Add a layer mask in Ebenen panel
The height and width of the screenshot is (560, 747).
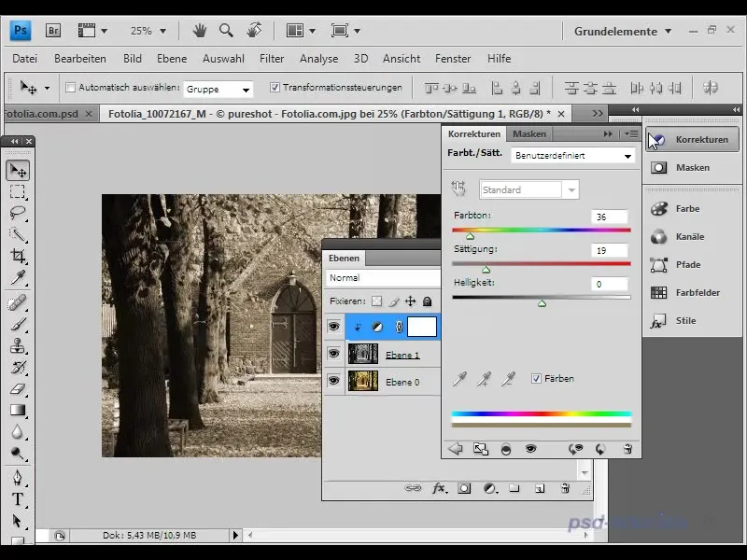(464, 488)
